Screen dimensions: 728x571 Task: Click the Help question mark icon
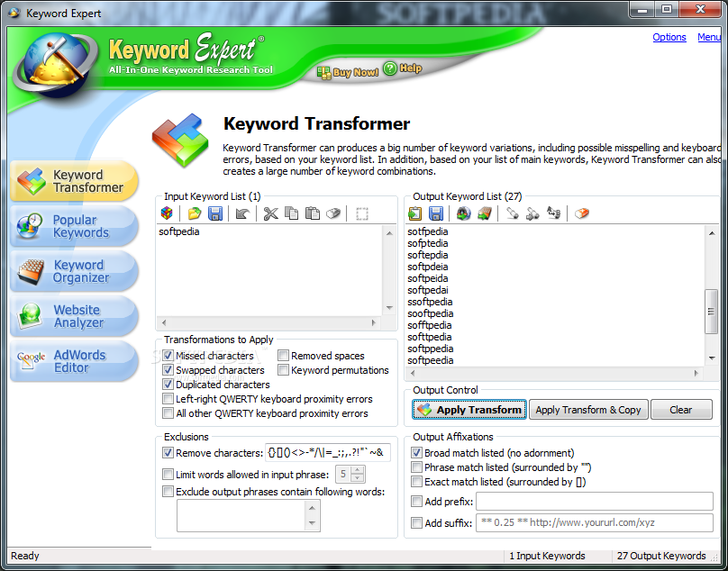click(x=390, y=68)
